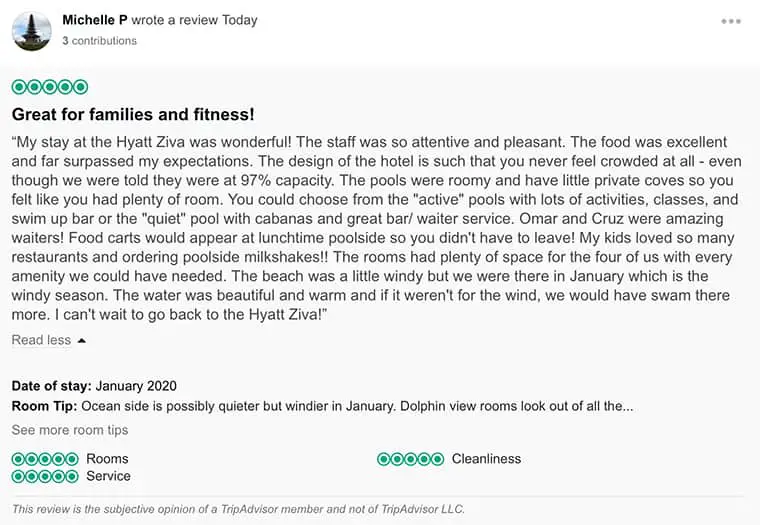
Task: Click Michelle P's profile avatar photo
Action: 31,31
